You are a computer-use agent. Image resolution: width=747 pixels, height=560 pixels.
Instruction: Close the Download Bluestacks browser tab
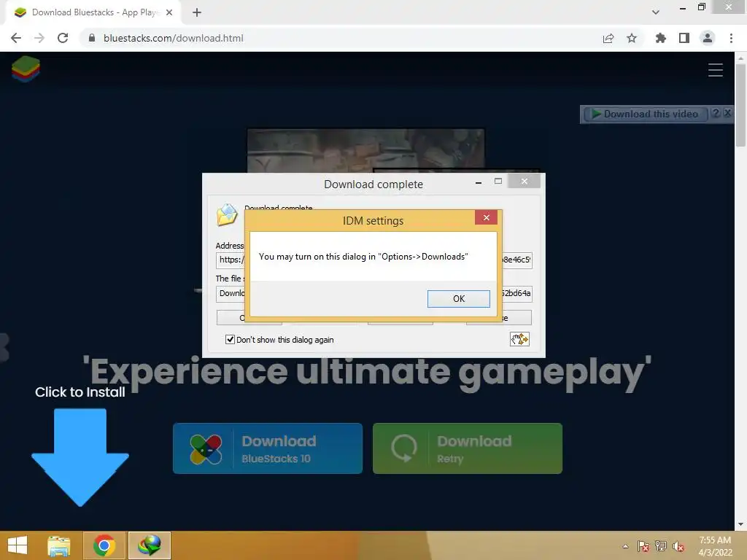[x=169, y=12]
